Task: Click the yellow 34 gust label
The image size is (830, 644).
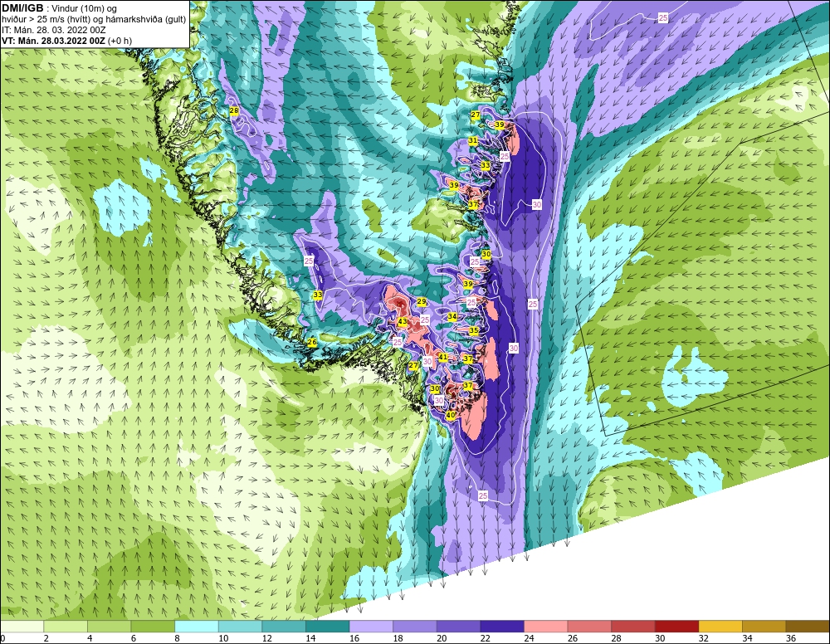Action: click(452, 316)
